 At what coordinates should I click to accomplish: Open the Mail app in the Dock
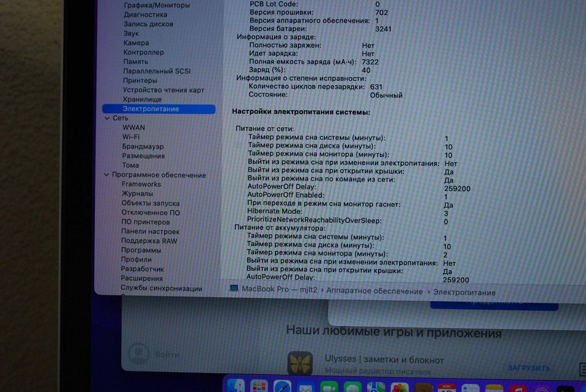[306, 387]
